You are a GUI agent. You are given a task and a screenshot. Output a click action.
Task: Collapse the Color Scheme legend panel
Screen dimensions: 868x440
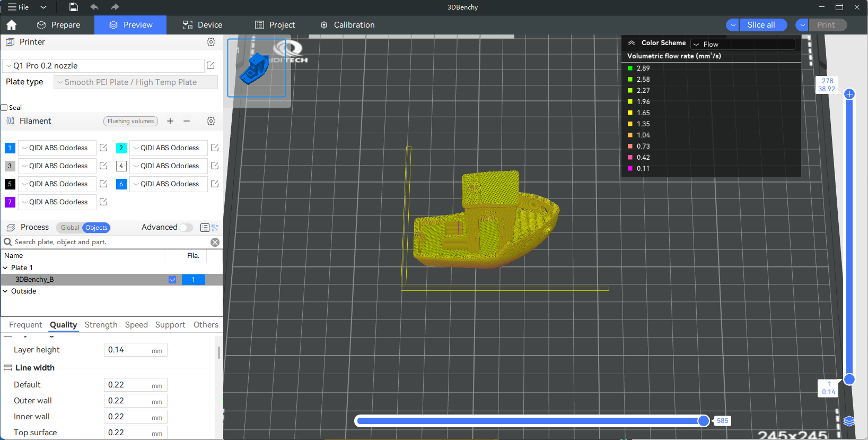point(632,43)
